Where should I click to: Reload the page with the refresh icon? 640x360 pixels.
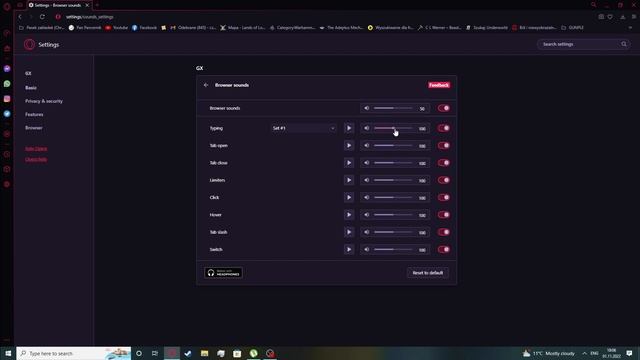pyautogui.click(x=42, y=17)
